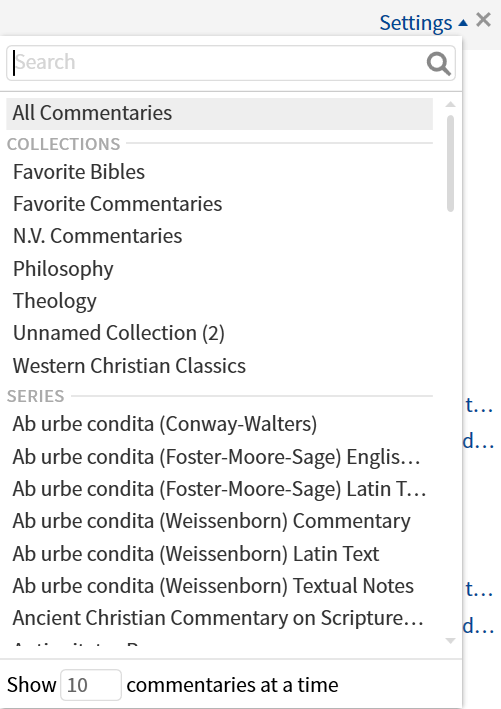Click the scrollbar down arrow
Screen dimensions: 501x709
pos(450,640)
